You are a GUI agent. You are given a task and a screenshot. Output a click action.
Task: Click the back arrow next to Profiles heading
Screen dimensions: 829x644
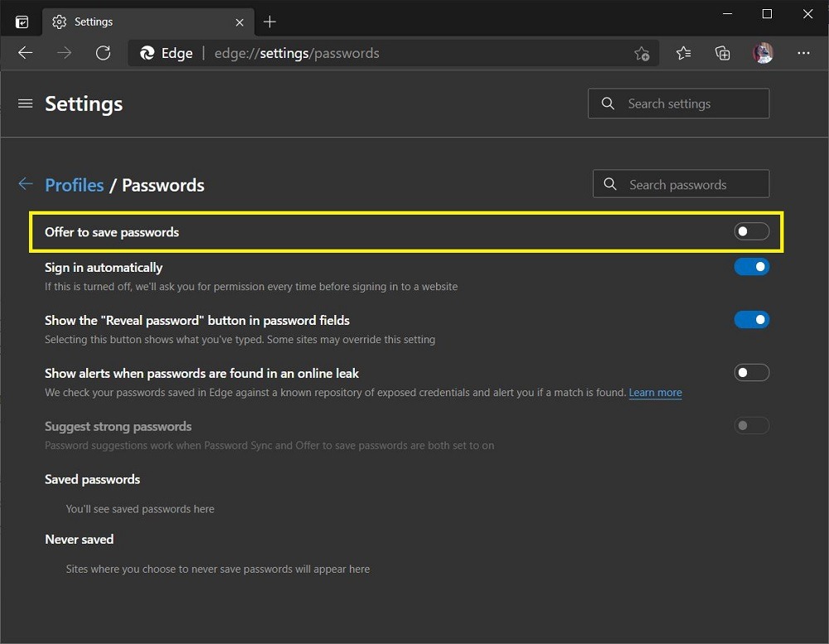pos(25,184)
